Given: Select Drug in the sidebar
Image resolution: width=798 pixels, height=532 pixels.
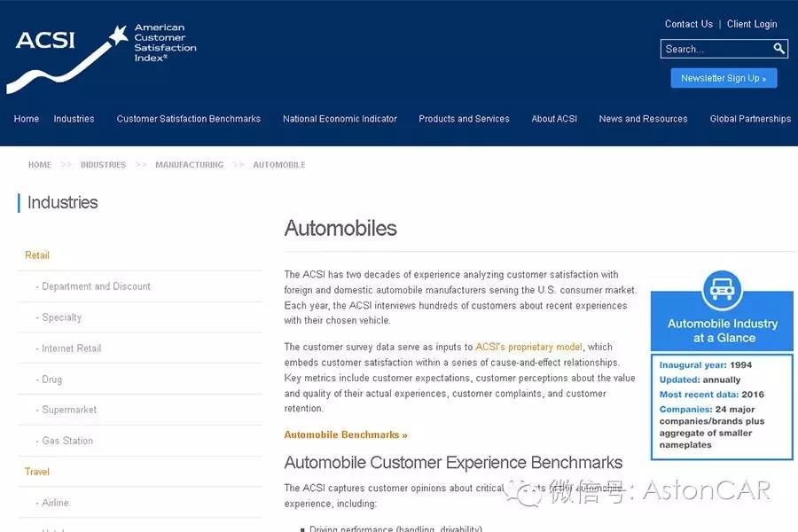Looking at the screenshot, I should pyautogui.click(x=51, y=379).
